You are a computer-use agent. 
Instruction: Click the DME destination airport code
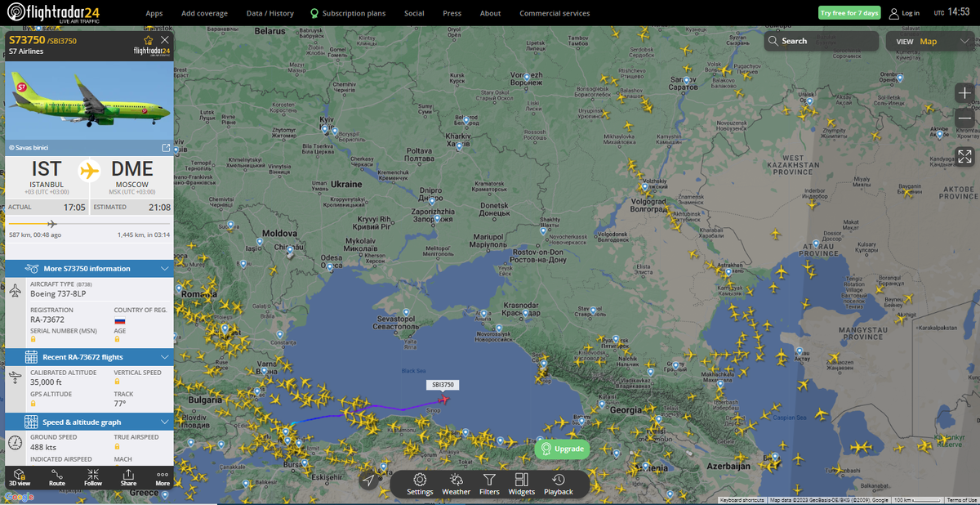click(x=131, y=169)
